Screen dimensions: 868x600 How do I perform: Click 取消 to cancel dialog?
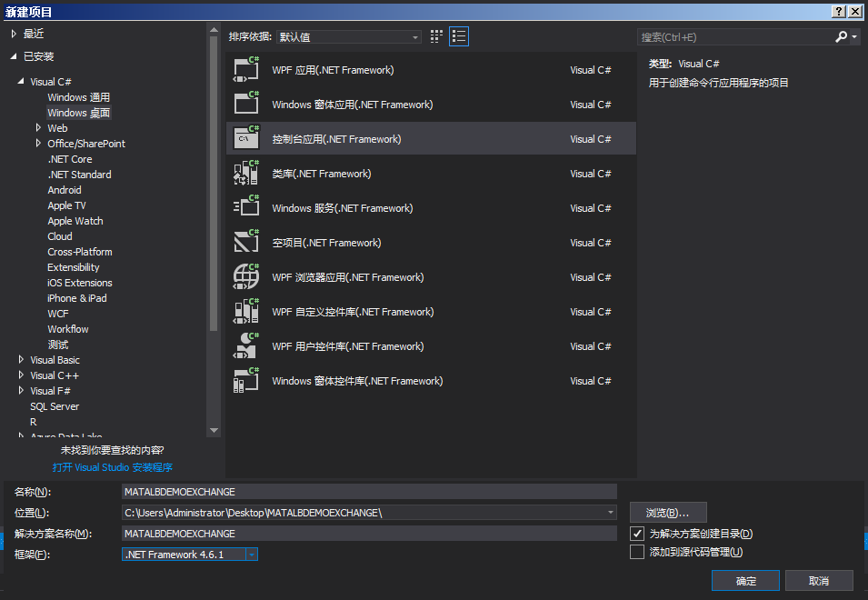click(819, 581)
